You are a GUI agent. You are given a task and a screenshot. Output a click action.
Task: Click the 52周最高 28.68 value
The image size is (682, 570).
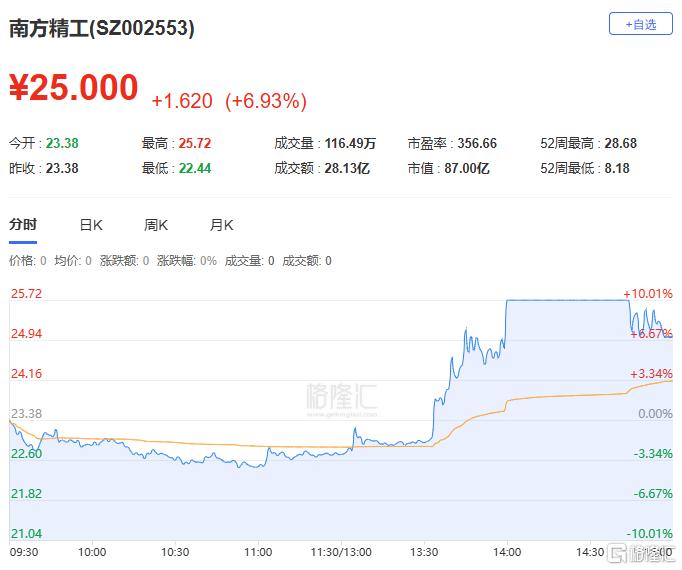pyautogui.click(x=621, y=143)
